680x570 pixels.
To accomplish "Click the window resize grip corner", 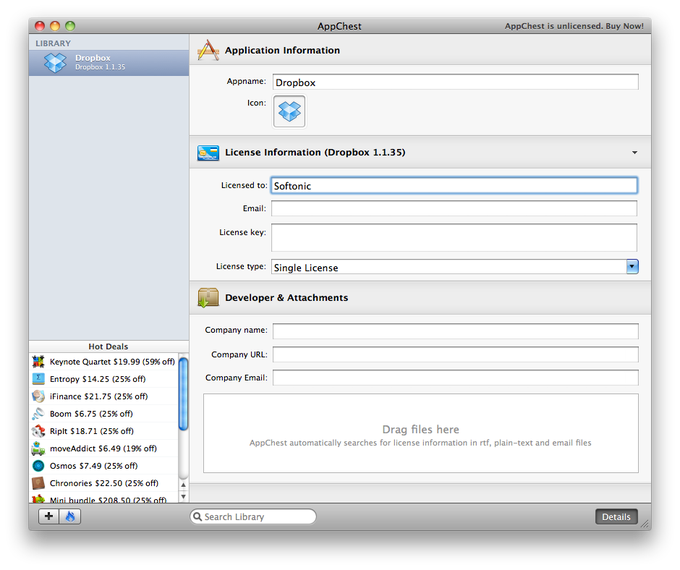I will [x=645, y=524].
